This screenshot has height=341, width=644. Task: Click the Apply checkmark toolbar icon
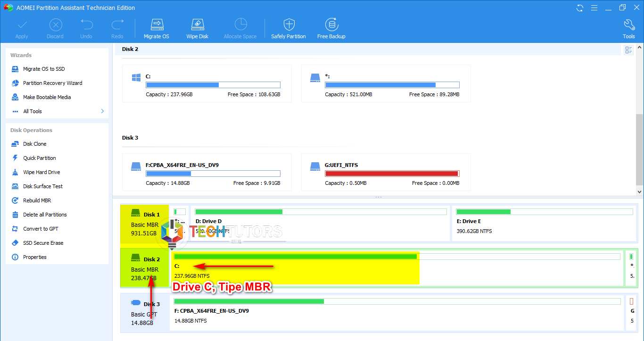[x=22, y=25]
